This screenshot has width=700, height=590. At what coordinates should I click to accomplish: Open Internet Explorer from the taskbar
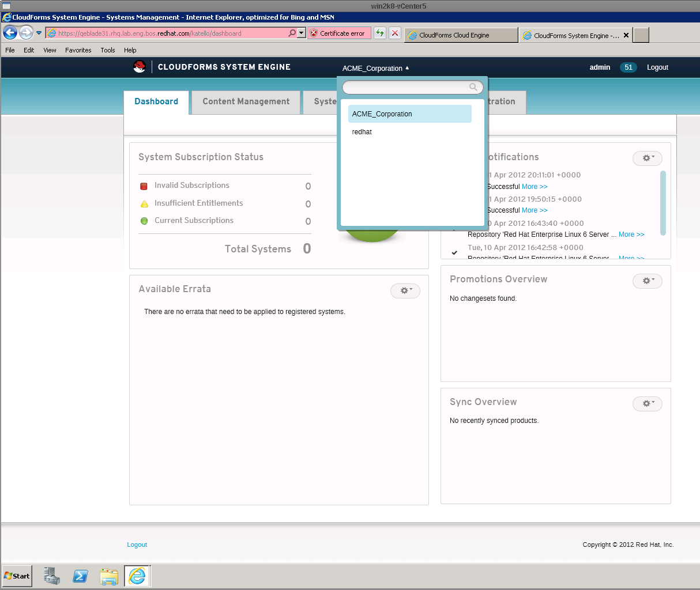137,576
